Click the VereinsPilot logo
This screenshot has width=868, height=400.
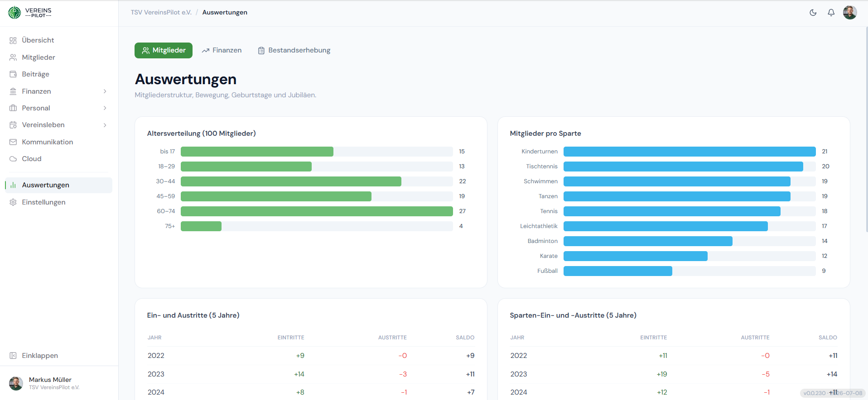tap(30, 13)
